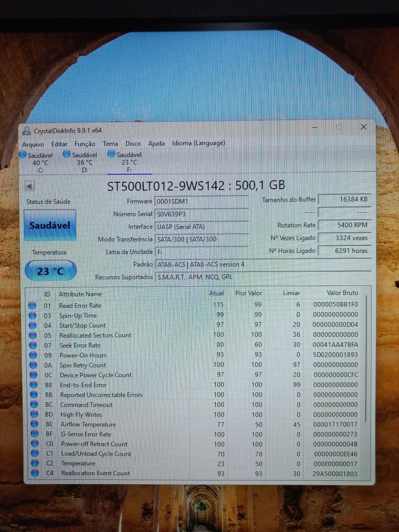Click the Firmware field 0001SDM1
The image size is (399, 532).
point(202,201)
